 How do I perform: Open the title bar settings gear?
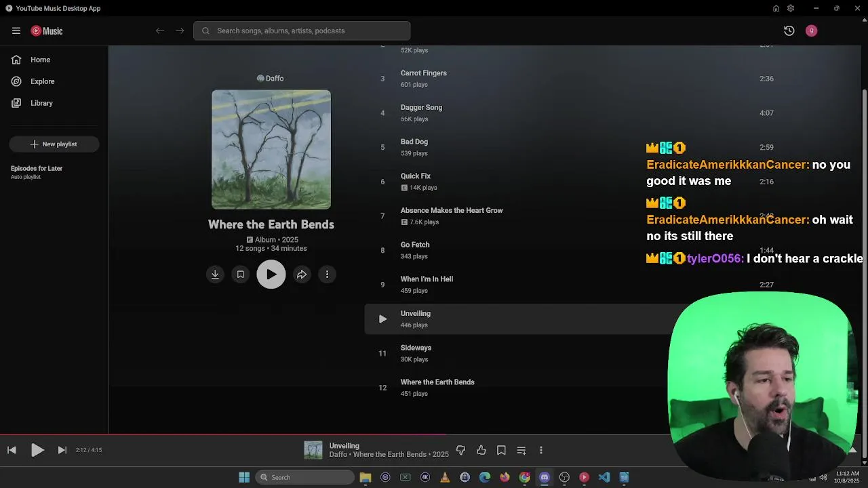coord(791,8)
